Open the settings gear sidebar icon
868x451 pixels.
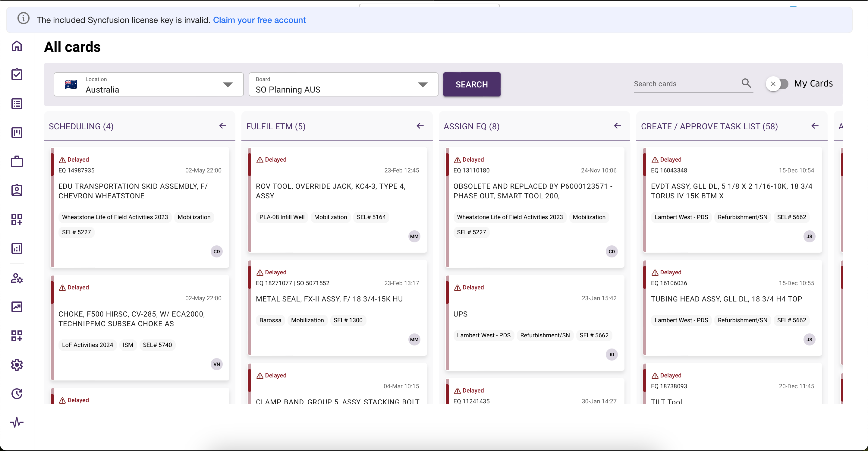(x=17, y=365)
